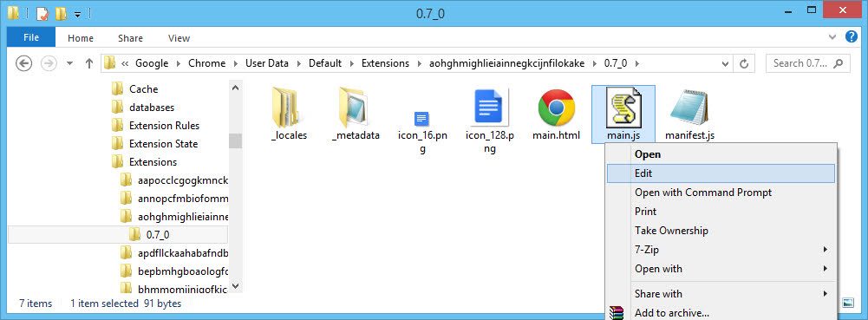Click the Forward navigation arrow

point(49,63)
